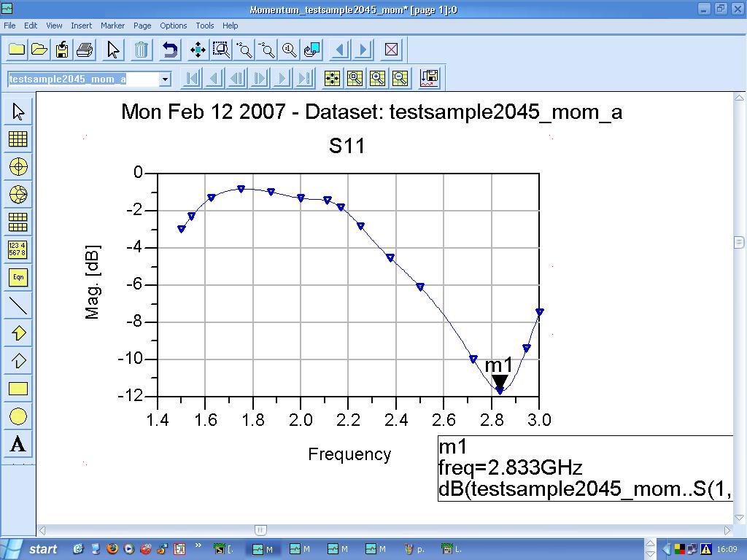Expand quick launch chevron in taskbar
This screenshot has height=560, width=747.
[198, 545]
